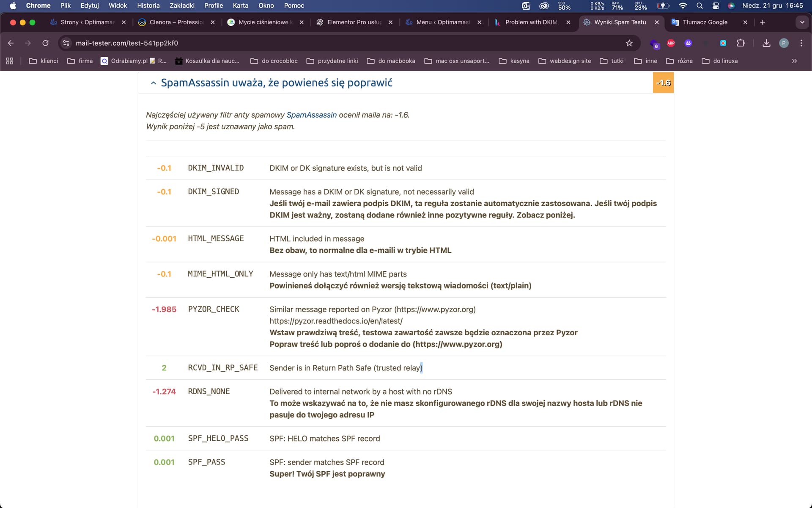Open the Extensions puzzle icon
The width and height of the screenshot is (812, 508).
741,43
